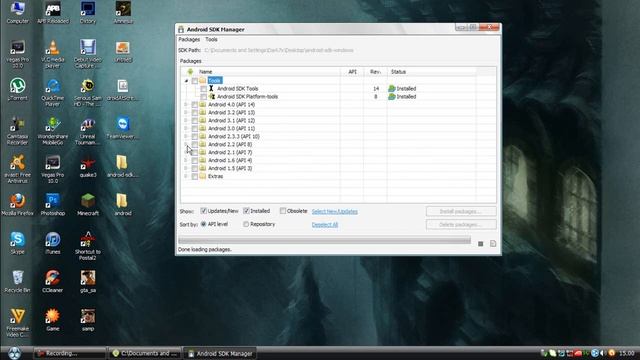Image resolution: width=640 pixels, height=360 pixels.
Task: Open the Windows Start orb
Action: [14, 353]
